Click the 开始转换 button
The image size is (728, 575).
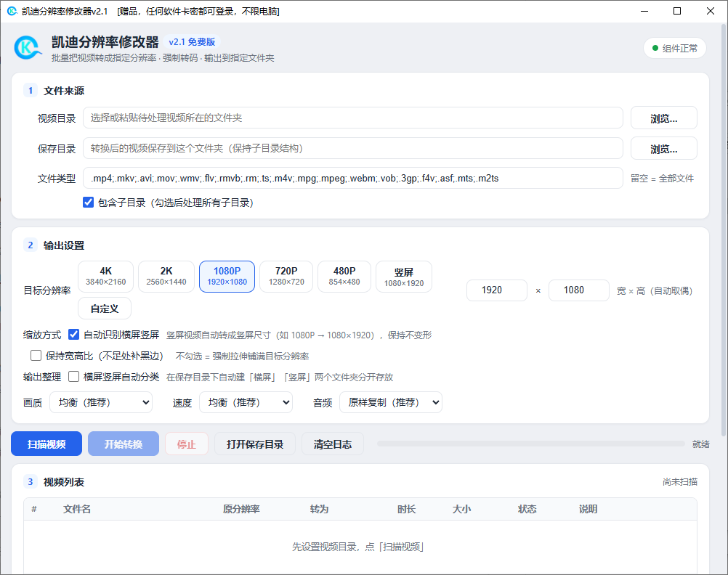(x=124, y=444)
